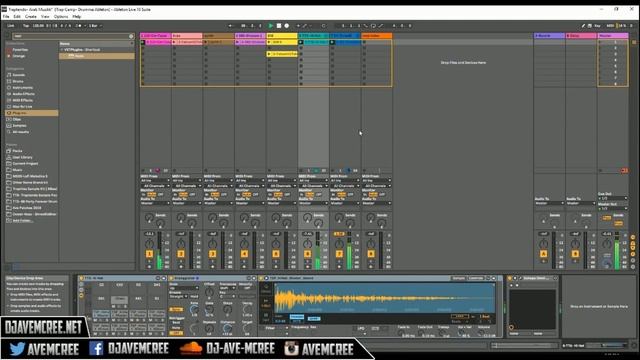Select the yellow track 5 title header
This screenshot has height=360, width=640.
pyautogui.click(x=282, y=36)
